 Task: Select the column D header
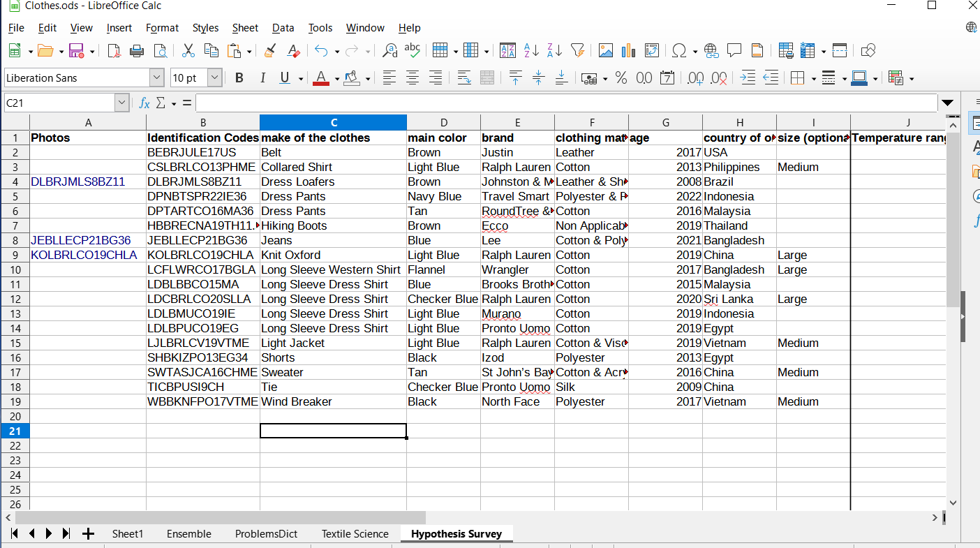[443, 123]
